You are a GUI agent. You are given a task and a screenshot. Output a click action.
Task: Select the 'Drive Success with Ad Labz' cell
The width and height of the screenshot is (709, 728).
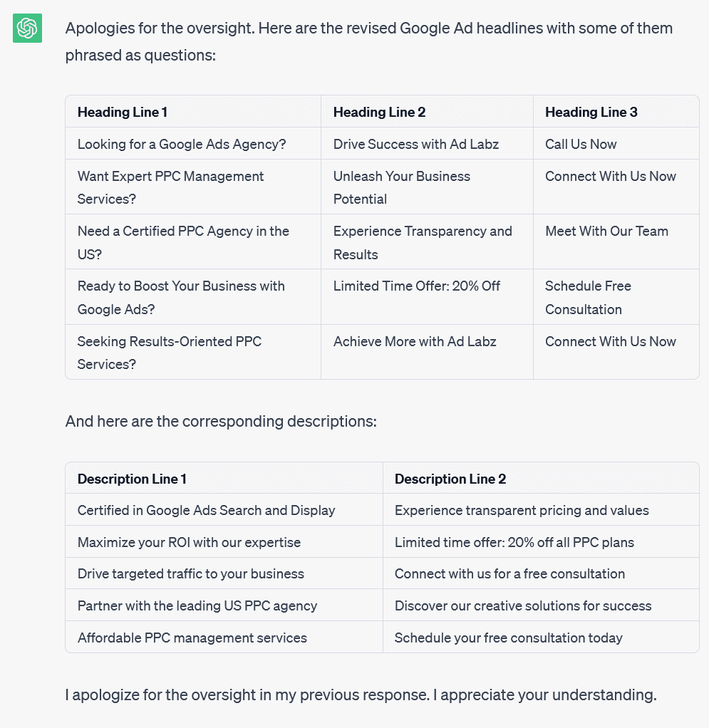click(415, 144)
